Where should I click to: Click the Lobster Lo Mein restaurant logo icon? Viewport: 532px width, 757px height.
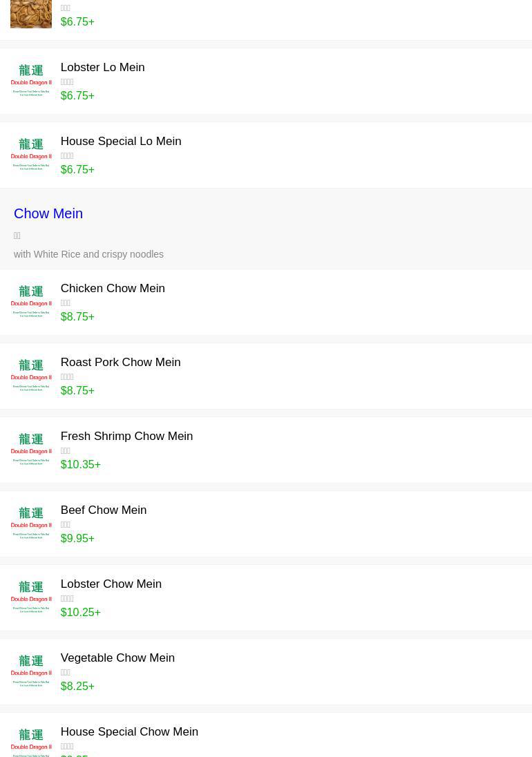click(x=31, y=81)
